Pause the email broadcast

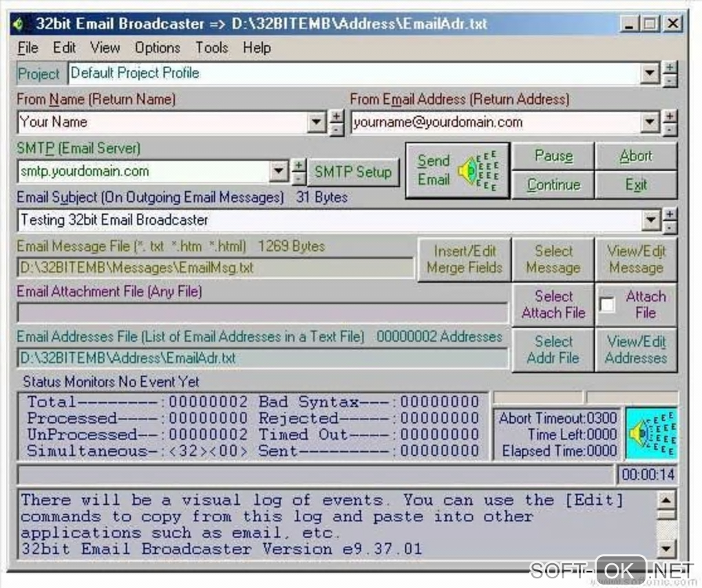(x=553, y=156)
